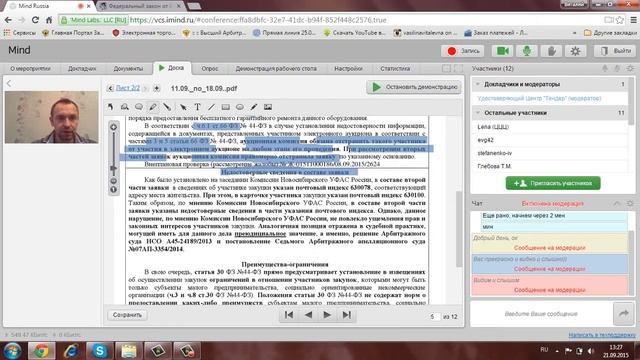Click the participants list scrollbar
The height and width of the screenshot is (360, 640).
[x=631, y=102]
